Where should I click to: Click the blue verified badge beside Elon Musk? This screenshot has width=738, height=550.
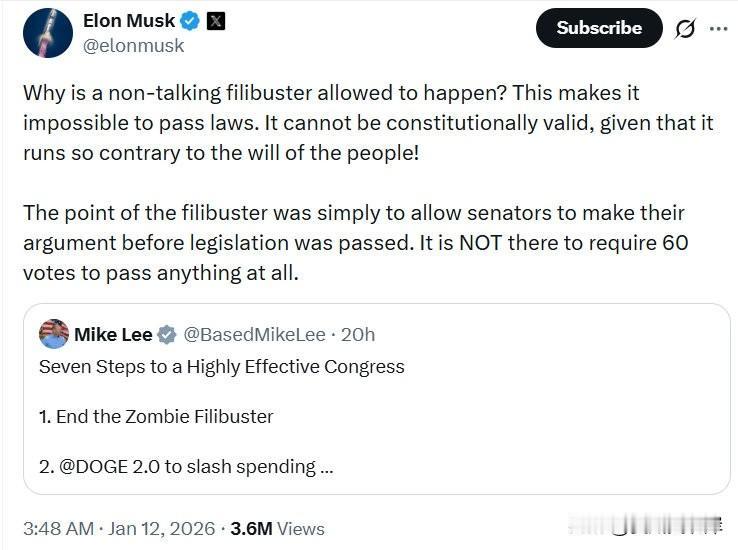point(190,21)
